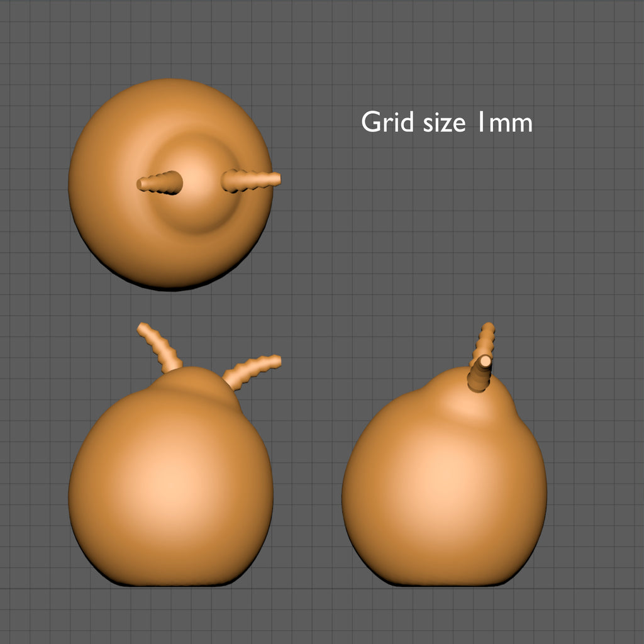
Task: Click the left antenna in the top view
Action: pos(160,183)
